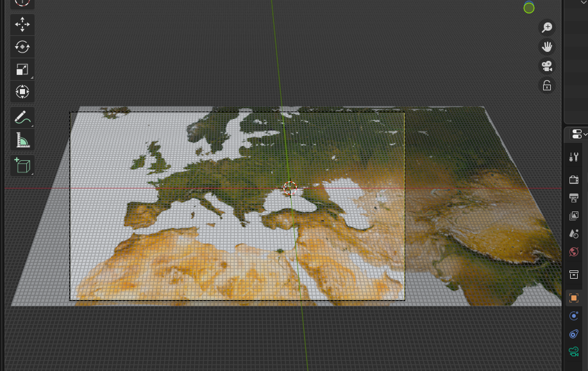
Task: Open the World properties tab
Action: pyautogui.click(x=574, y=252)
